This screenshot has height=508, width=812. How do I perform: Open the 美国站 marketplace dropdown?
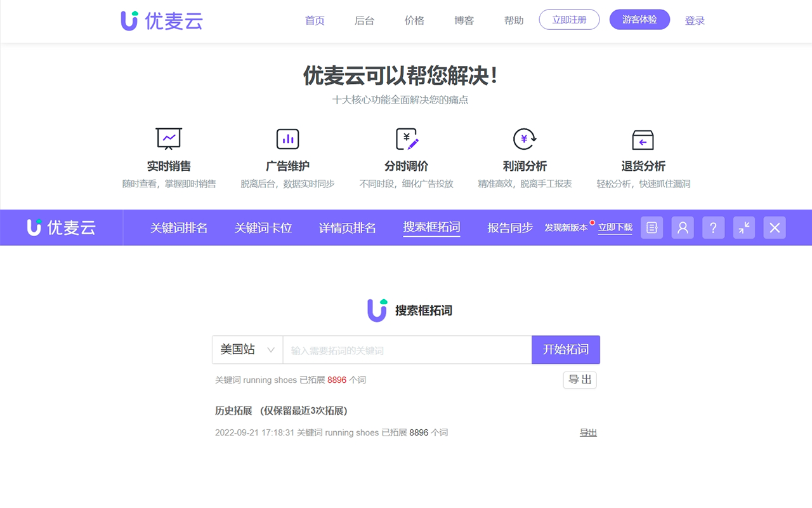[247, 349]
